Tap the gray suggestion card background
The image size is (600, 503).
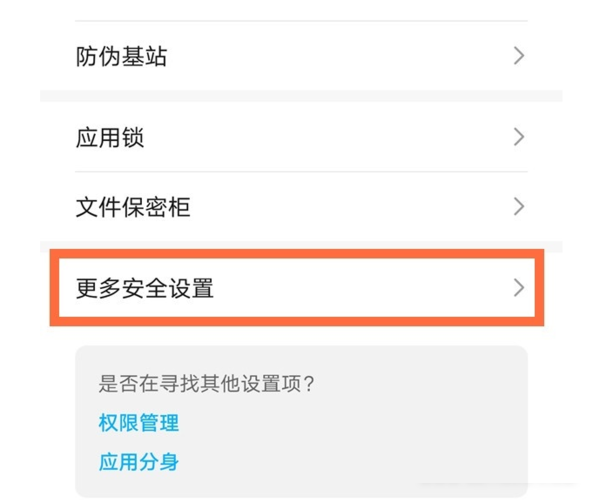point(400,440)
